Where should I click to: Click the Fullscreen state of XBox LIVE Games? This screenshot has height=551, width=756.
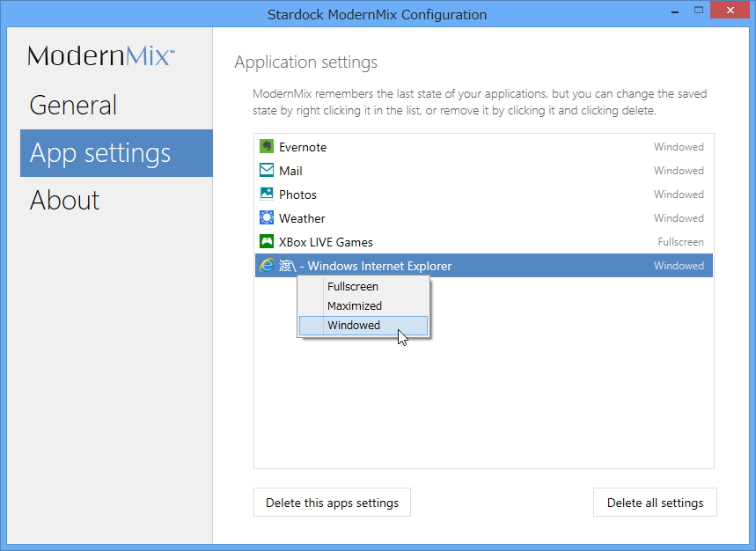[x=680, y=241]
